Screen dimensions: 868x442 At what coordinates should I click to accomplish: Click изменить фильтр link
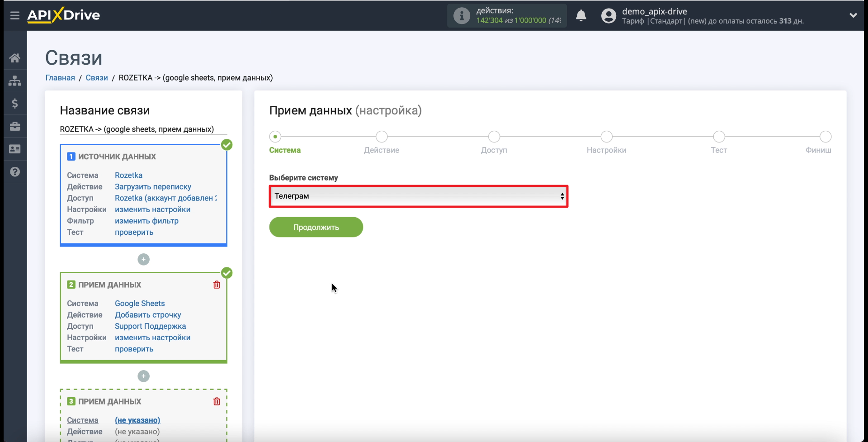[146, 221]
